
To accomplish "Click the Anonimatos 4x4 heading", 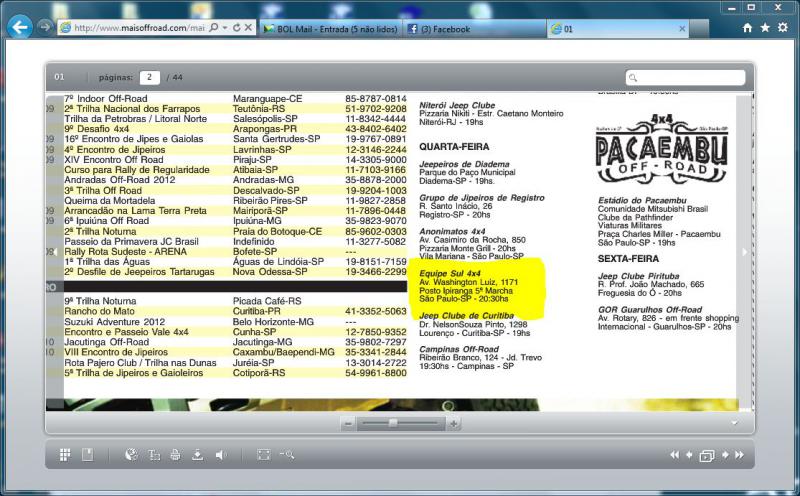I will pyautogui.click(x=452, y=232).
